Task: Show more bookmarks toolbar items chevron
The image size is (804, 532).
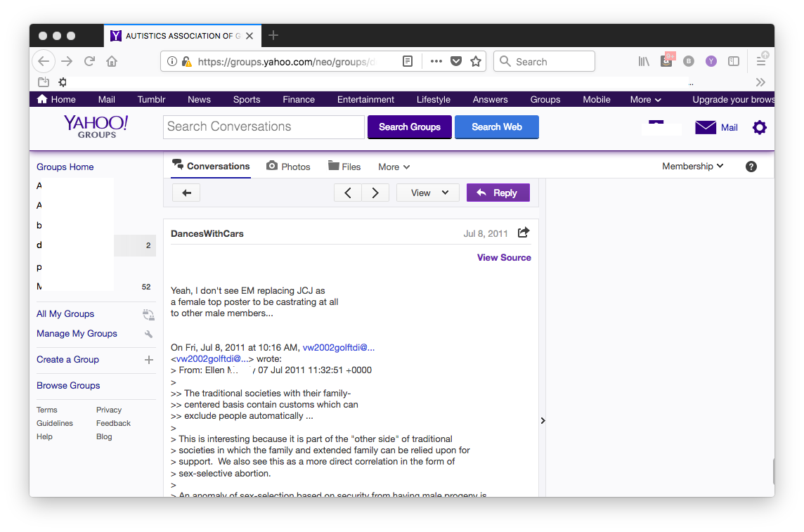Action: (x=760, y=82)
